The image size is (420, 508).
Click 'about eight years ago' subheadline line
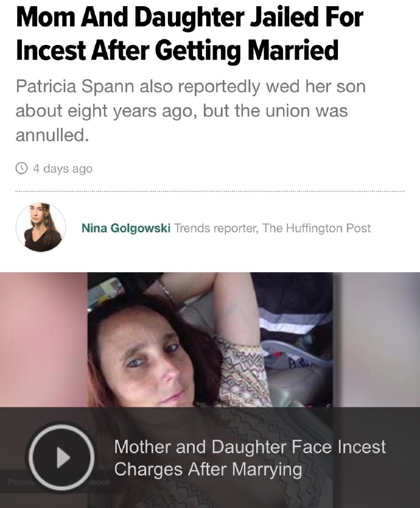(181, 110)
